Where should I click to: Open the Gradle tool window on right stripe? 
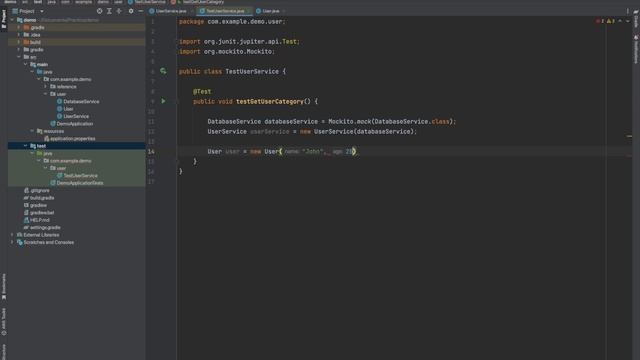pyautogui.click(x=636, y=20)
